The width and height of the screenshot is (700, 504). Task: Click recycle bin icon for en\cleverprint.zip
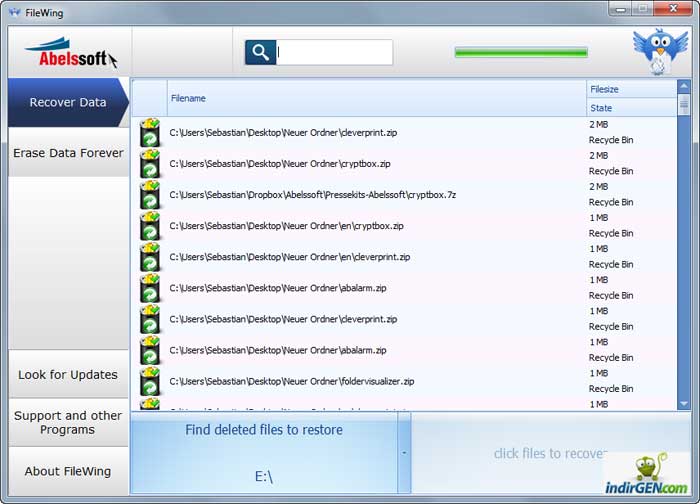coord(150,257)
